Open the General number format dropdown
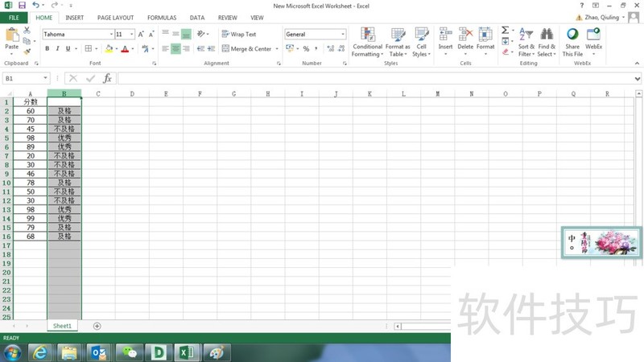This screenshot has height=362, width=644. click(343, 34)
